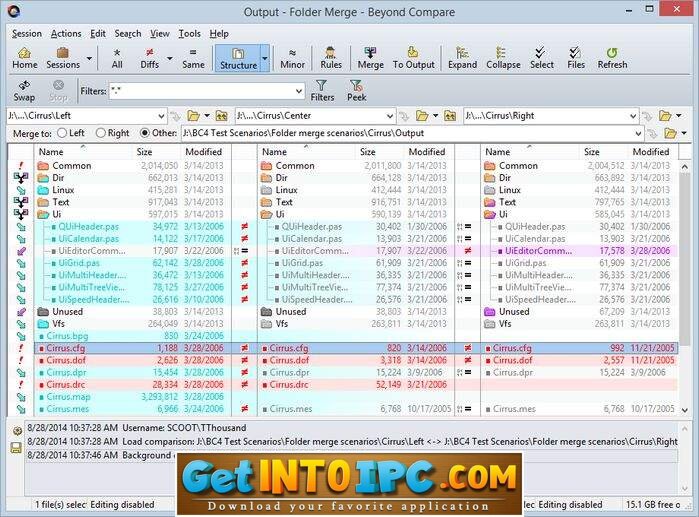Sort right pane by Name column
Image resolution: width=699 pixels, height=517 pixels.
pyautogui.click(x=530, y=152)
